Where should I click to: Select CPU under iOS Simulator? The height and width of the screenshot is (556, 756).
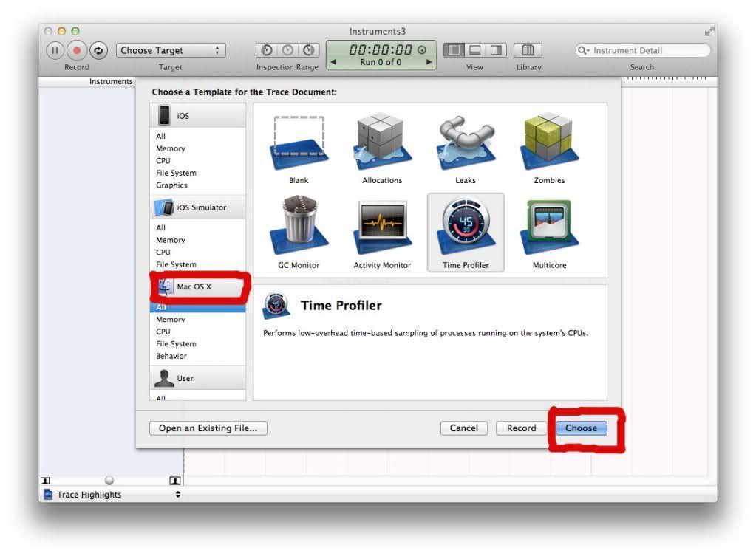pyautogui.click(x=163, y=252)
